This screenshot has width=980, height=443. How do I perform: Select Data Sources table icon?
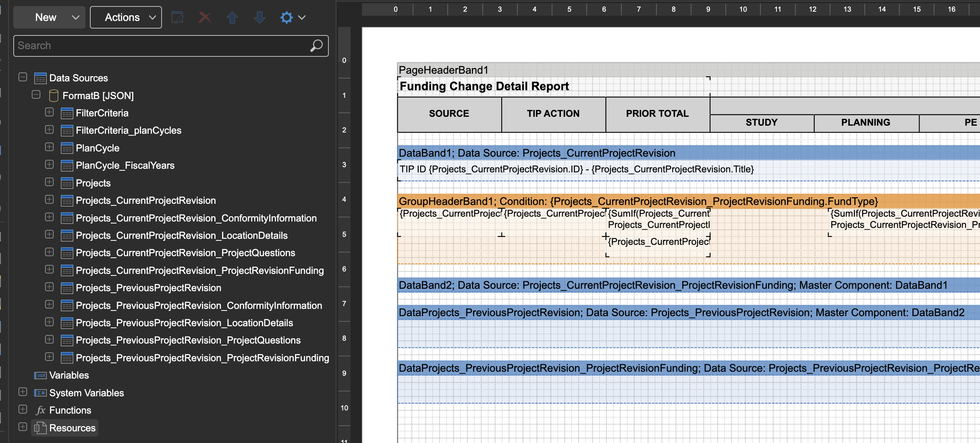click(40, 78)
